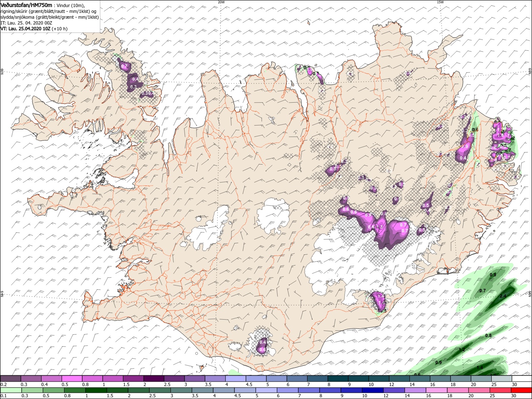Pick lower legend pale green swatch 0.1 to 0.3

[x=11, y=390]
